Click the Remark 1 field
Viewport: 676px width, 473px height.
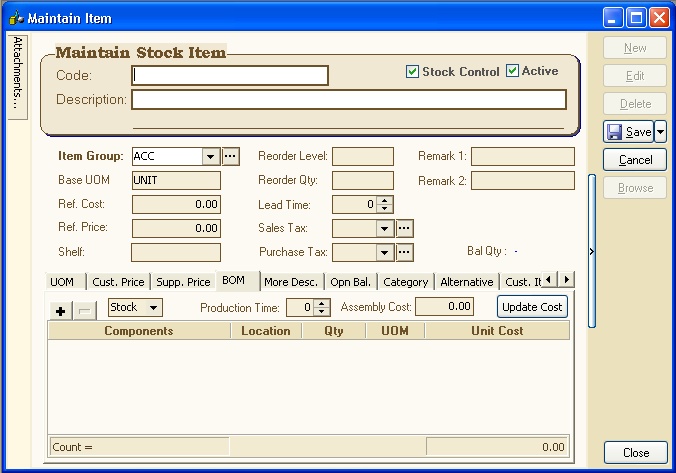(523, 157)
